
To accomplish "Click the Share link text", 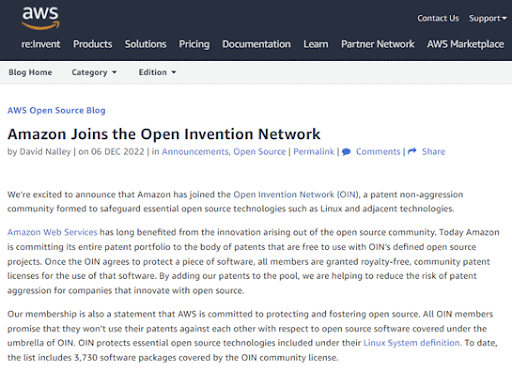I will coord(433,152).
